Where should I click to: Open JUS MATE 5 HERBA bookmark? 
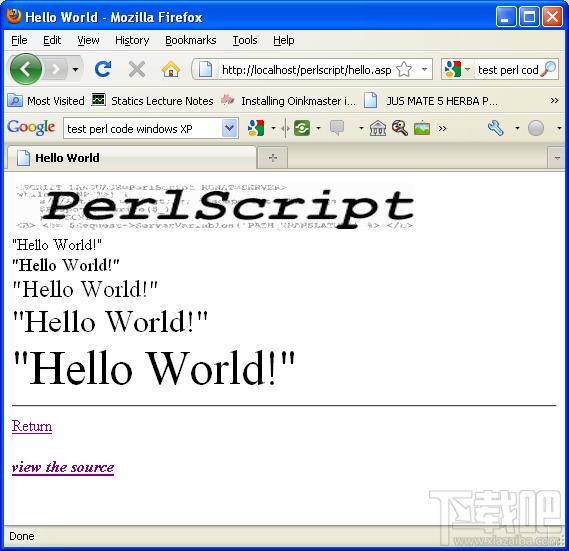[430, 101]
